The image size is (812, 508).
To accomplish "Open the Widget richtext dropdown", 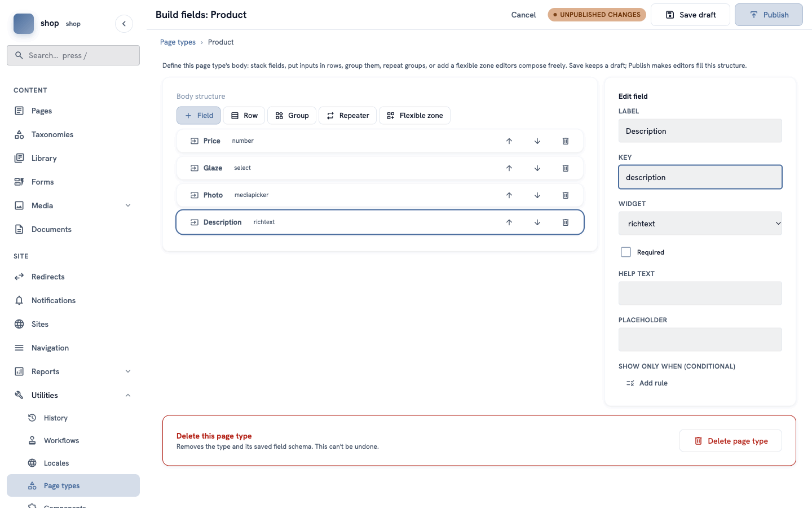I will point(700,224).
